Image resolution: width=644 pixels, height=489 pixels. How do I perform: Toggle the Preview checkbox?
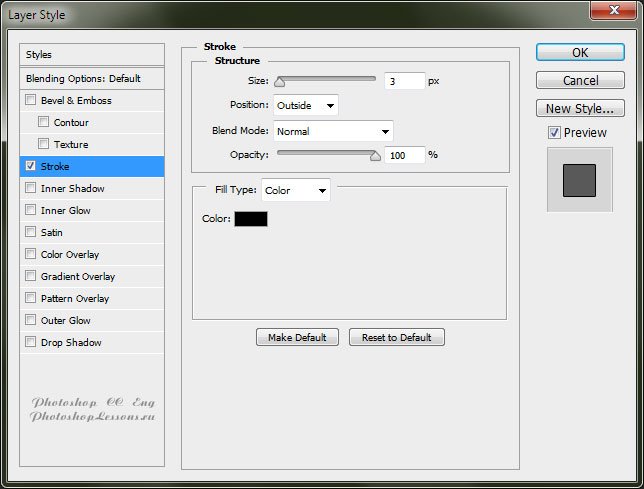tap(554, 133)
